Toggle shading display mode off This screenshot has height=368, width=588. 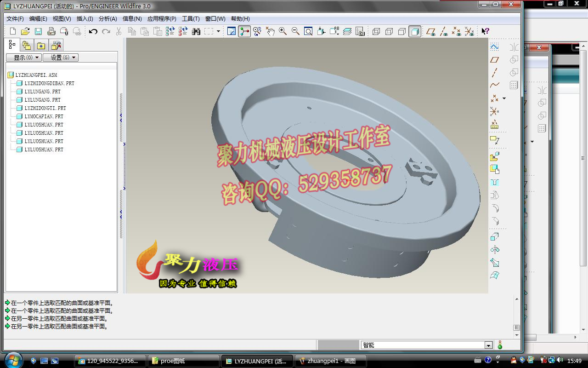coord(415,31)
